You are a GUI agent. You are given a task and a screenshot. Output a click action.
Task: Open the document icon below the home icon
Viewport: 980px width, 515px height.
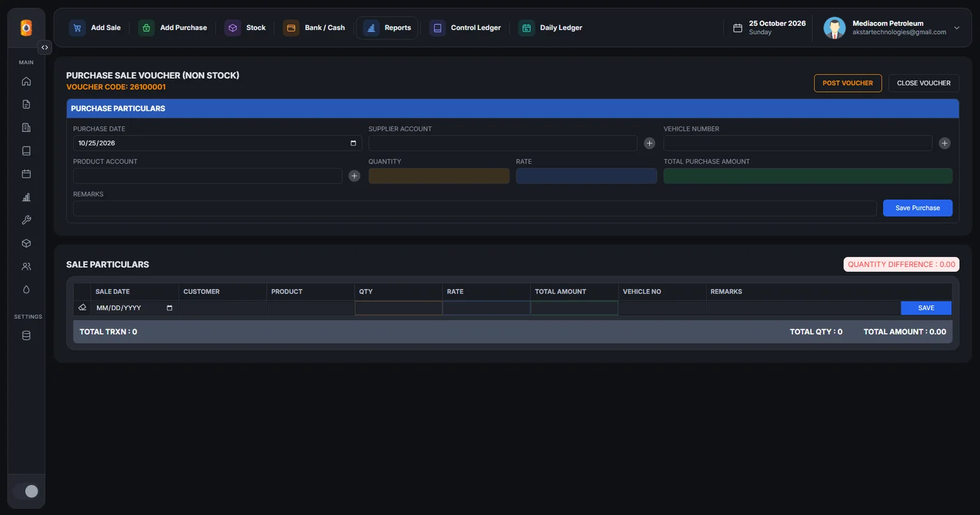click(x=26, y=105)
